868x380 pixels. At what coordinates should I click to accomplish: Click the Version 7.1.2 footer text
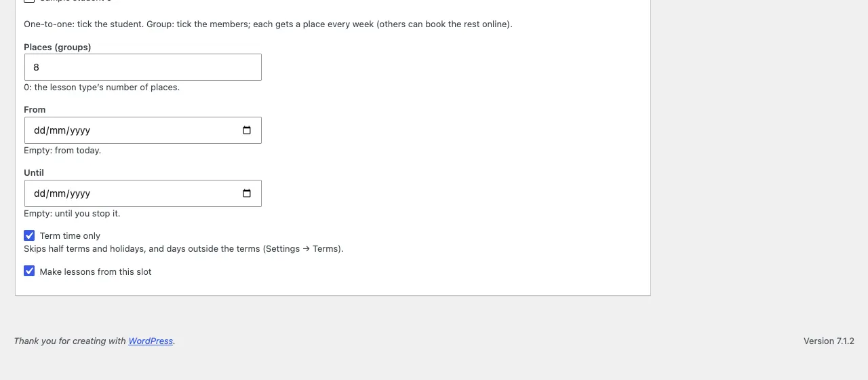pyautogui.click(x=829, y=341)
